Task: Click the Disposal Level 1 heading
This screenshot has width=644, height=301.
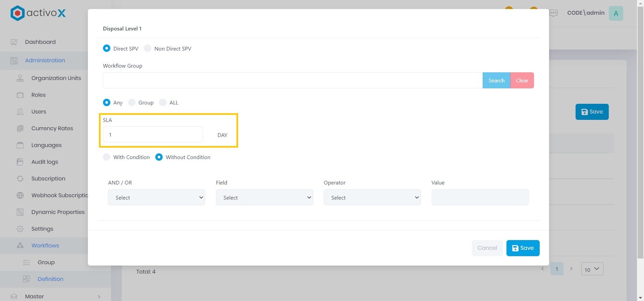Action: pos(122,29)
